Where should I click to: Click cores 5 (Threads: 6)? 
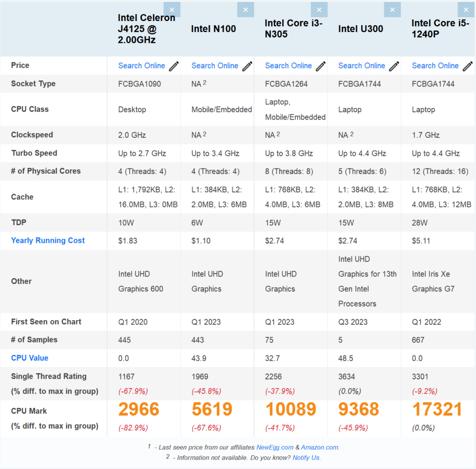pos(362,171)
